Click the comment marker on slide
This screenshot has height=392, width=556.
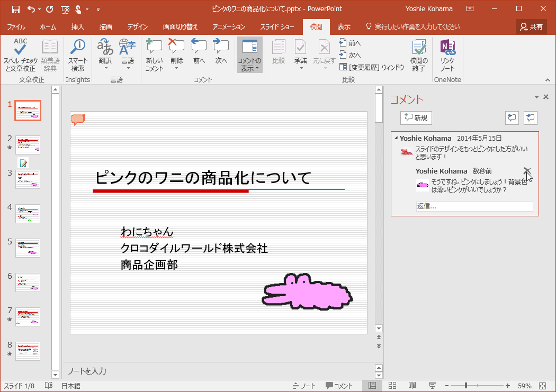78,120
